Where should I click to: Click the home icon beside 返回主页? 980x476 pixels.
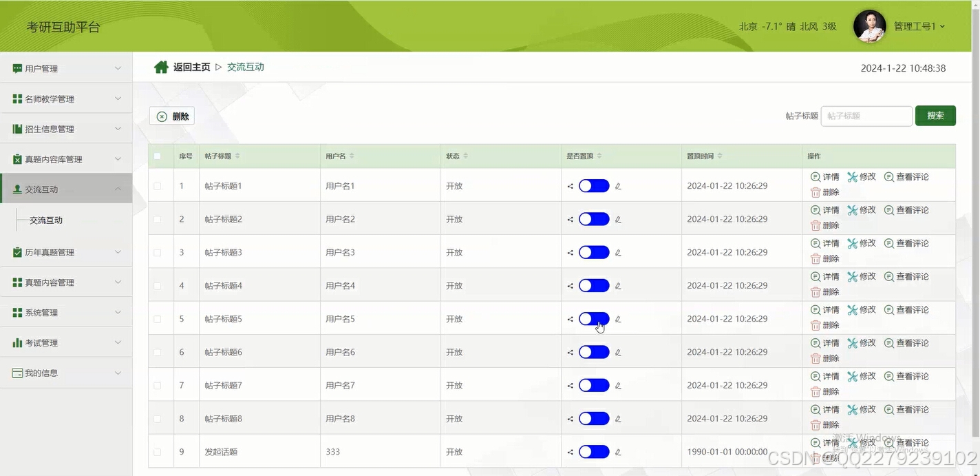[160, 67]
